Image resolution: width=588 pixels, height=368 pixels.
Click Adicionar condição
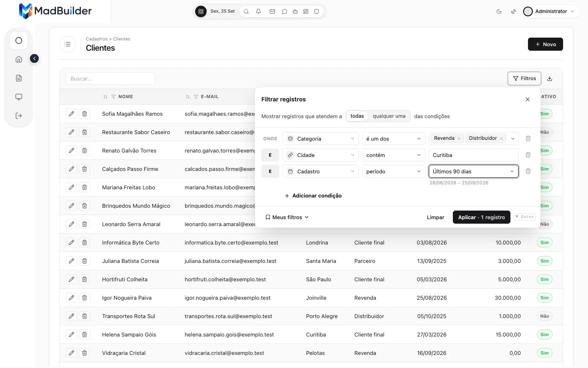[313, 196]
